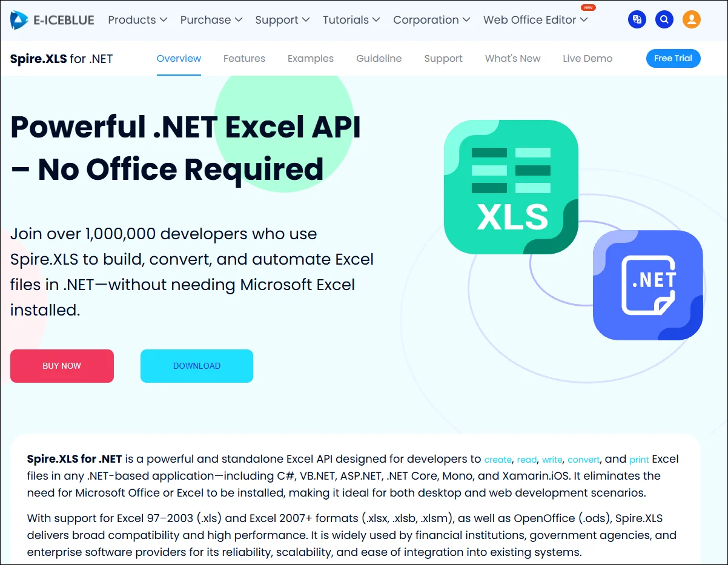Follow the "read" link

(x=527, y=460)
